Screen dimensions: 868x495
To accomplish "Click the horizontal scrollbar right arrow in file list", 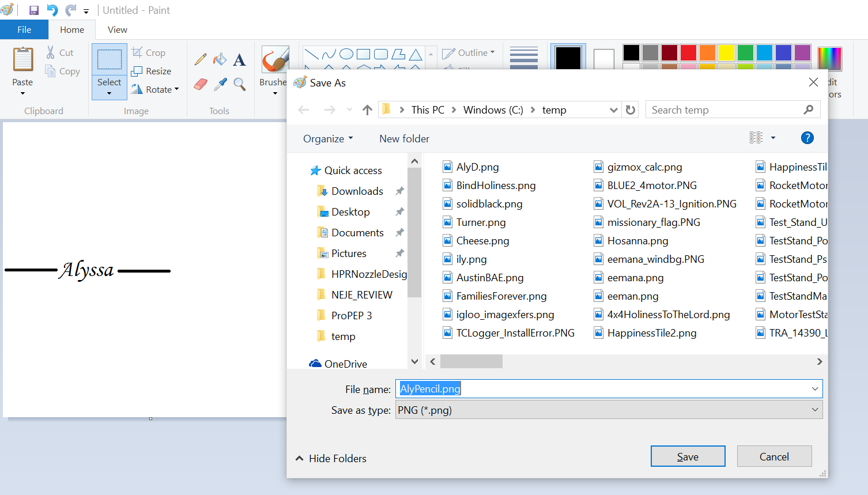I will tap(819, 361).
